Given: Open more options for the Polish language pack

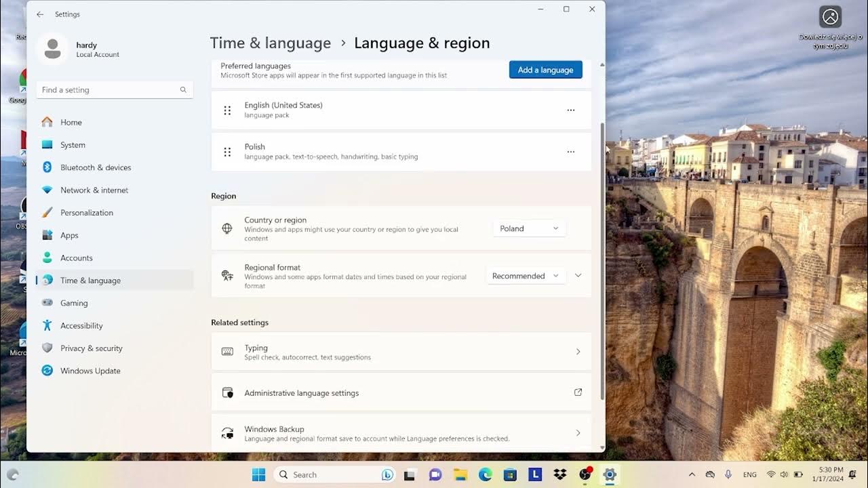Looking at the screenshot, I should click(571, 151).
